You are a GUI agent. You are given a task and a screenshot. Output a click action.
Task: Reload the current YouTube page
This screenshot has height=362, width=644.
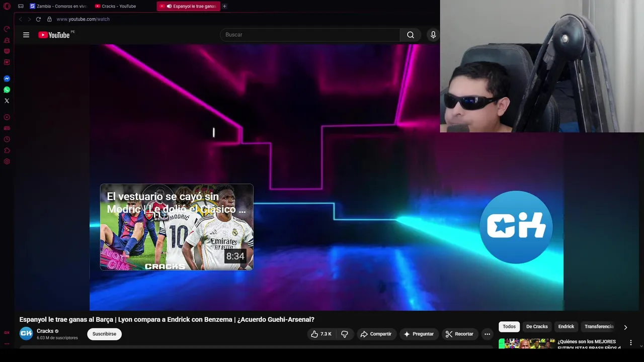[x=38, y=19]
